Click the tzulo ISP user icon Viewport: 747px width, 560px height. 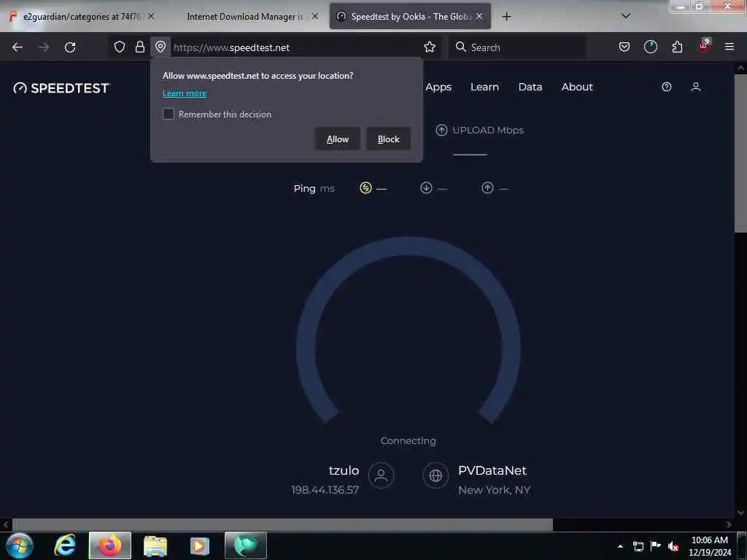[x=381, y=475]
